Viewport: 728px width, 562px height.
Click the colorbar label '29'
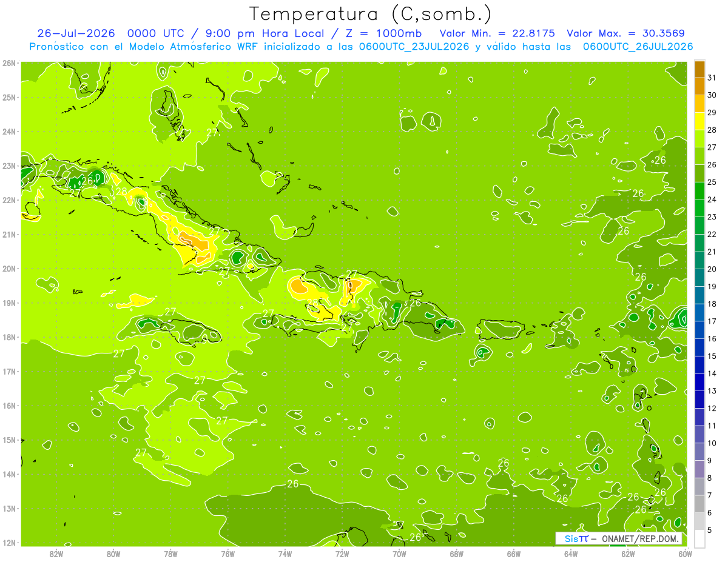712,113
